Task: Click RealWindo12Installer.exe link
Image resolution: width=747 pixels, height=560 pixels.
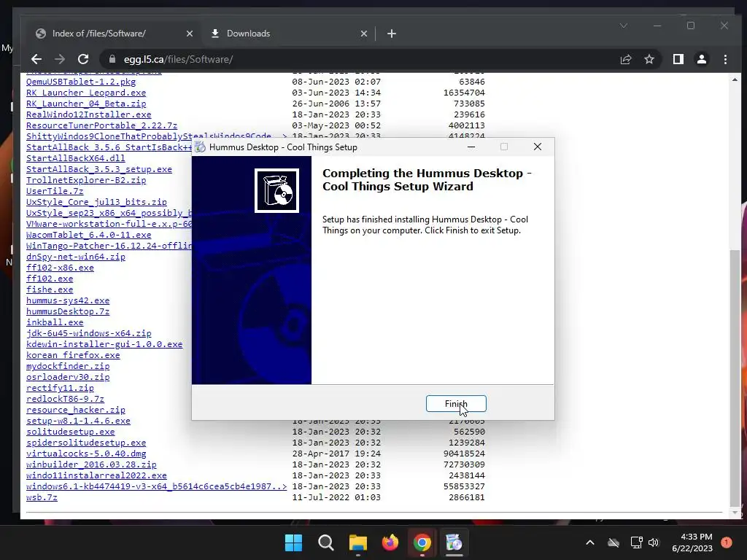Action: coord(88,114)
